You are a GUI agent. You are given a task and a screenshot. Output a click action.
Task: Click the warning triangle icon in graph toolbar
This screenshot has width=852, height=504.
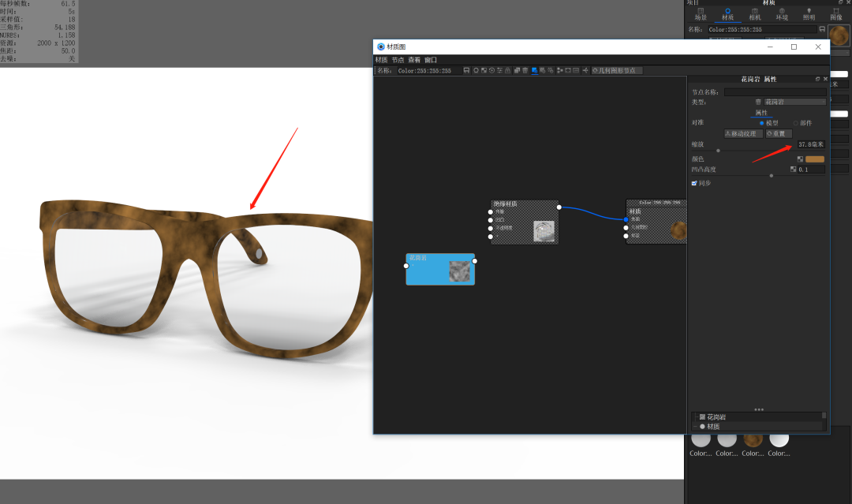(x=507, y=70)
